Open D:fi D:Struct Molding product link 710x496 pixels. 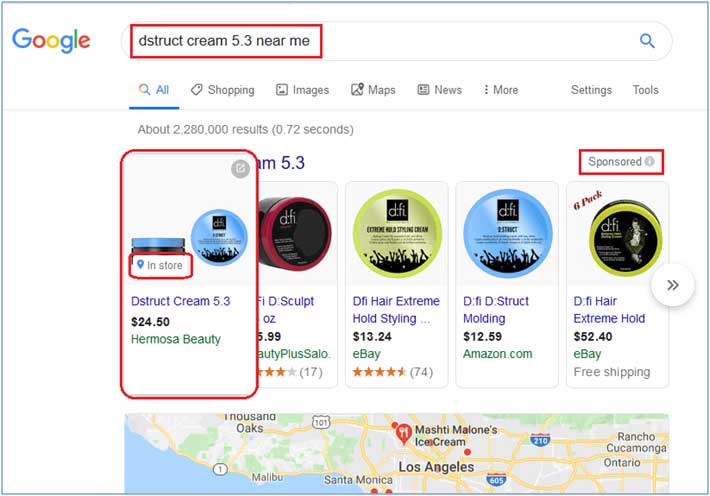coord(496,310)
